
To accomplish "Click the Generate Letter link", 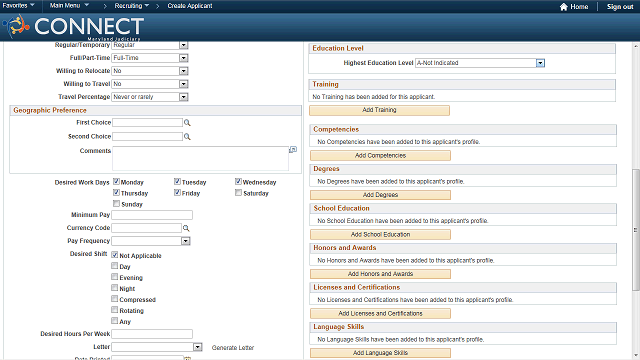I will (233, 348).
